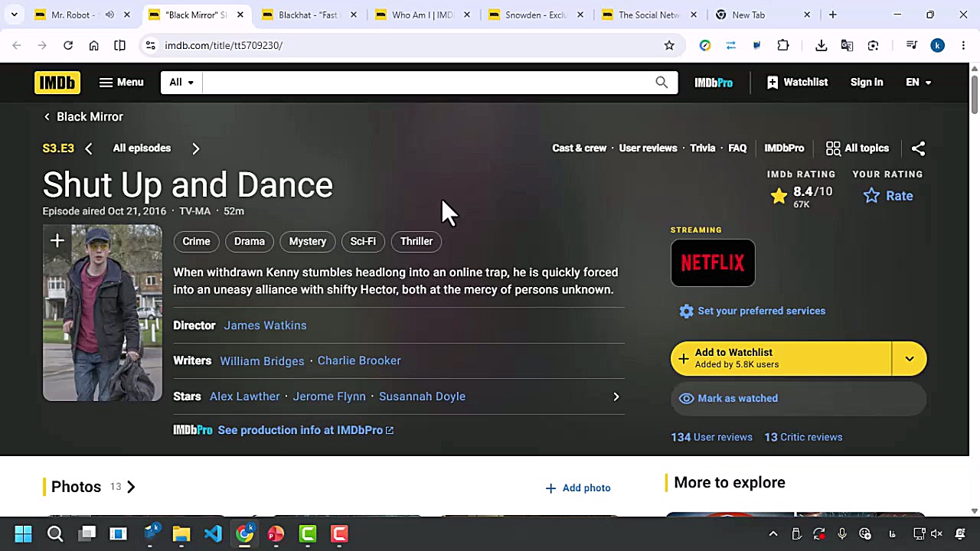Go to previous episode arrow

tap(89, 148)
